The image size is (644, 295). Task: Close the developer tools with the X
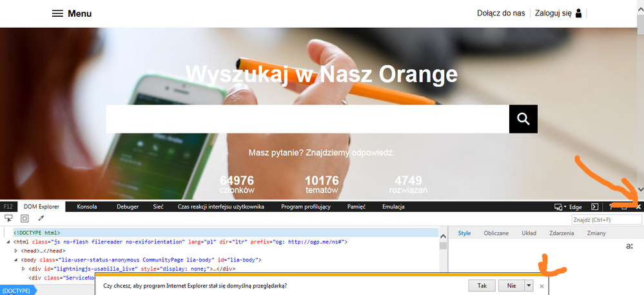point(638,207)
